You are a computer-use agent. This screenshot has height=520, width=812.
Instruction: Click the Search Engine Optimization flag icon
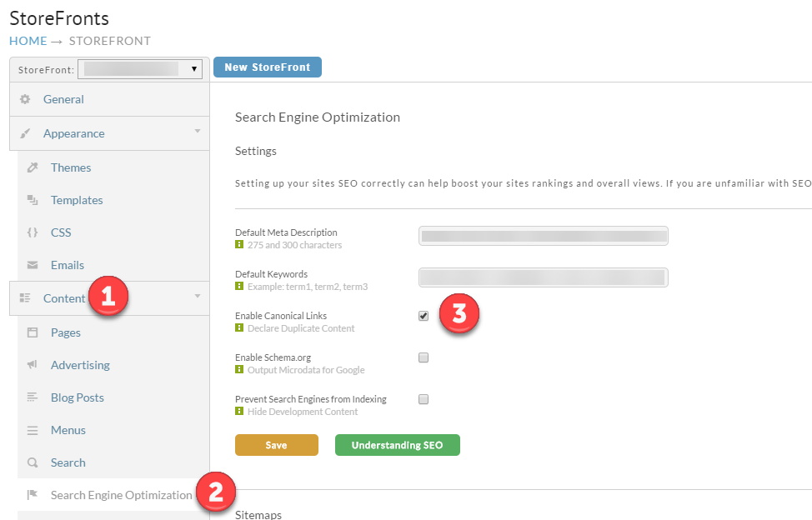tap(33, 495)
